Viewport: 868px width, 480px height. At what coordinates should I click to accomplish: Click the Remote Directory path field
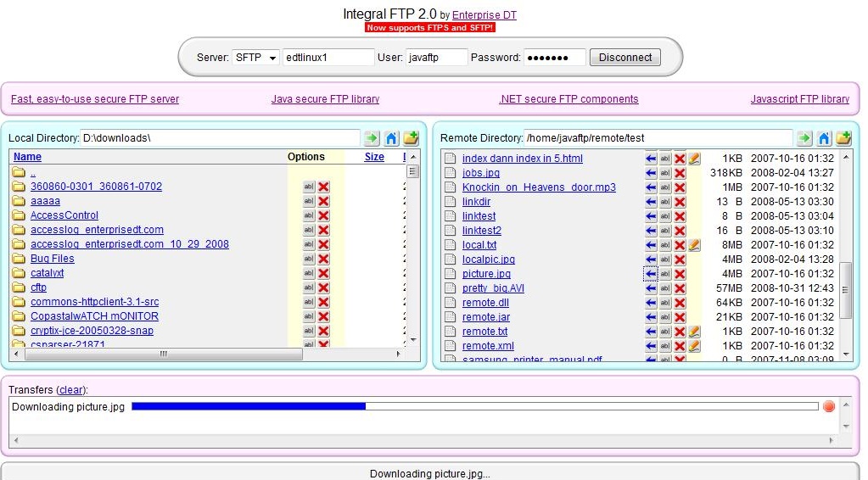[658, 137]
